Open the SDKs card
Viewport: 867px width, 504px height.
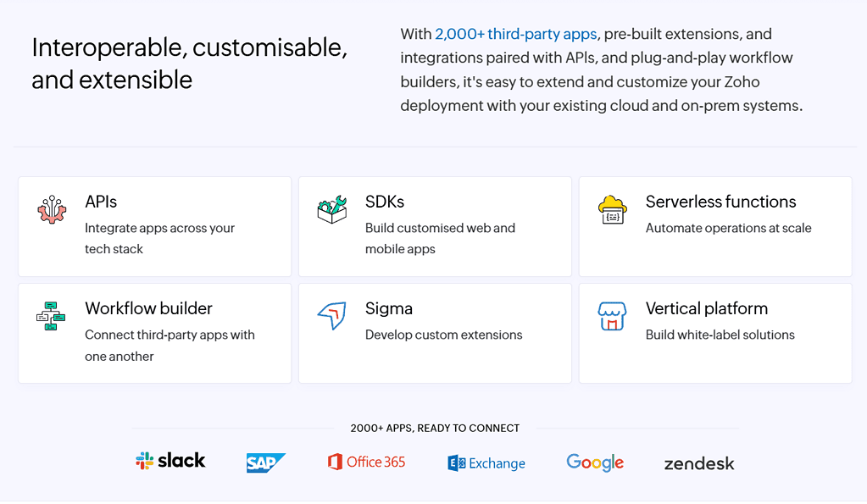(x=435, y=226)
